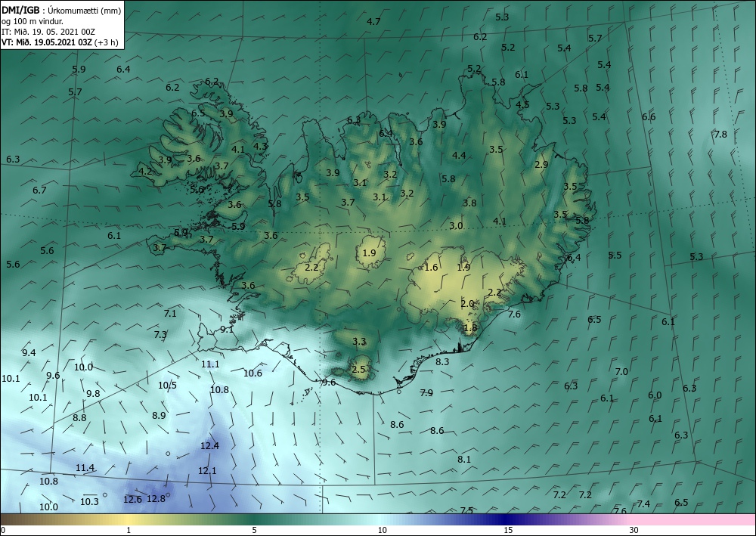Click the 'og 100 m vindur.' subtitle text
The height and width of the screenshot is (536, 756).
[33, 21]
